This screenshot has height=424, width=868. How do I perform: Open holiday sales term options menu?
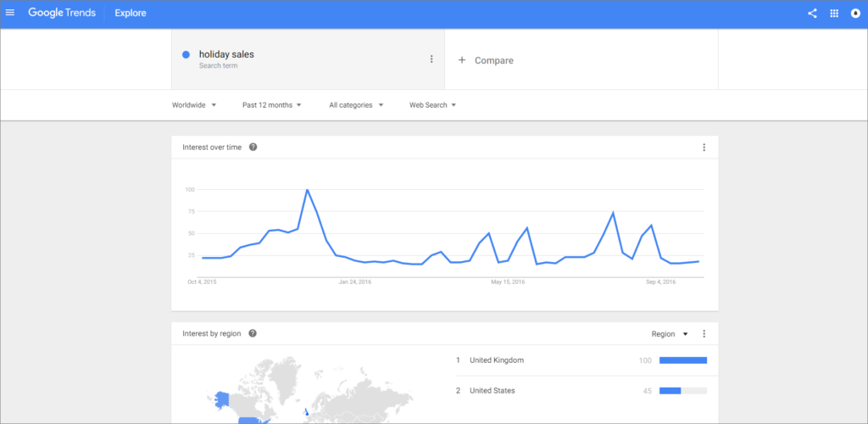tap(431, 59)
